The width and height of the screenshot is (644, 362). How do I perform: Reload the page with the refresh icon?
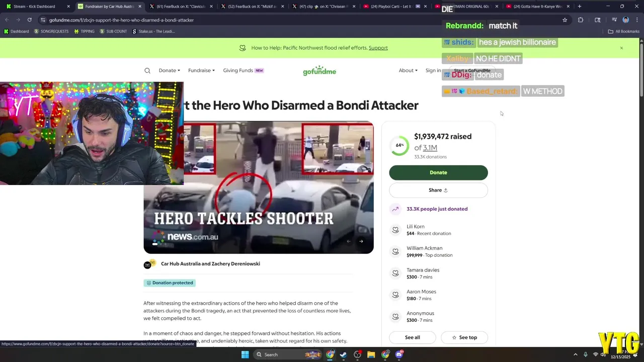[x=29, y=20]
